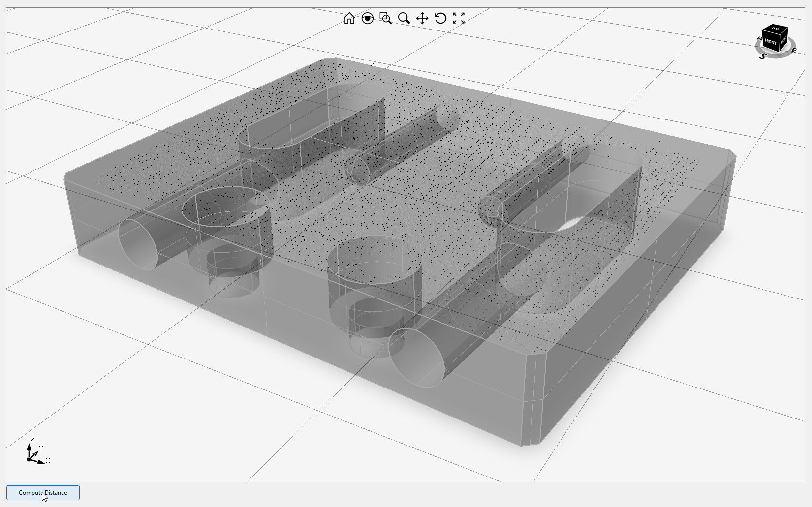
Task: Click the TOP face of view cube
Action: coord(776,29)
